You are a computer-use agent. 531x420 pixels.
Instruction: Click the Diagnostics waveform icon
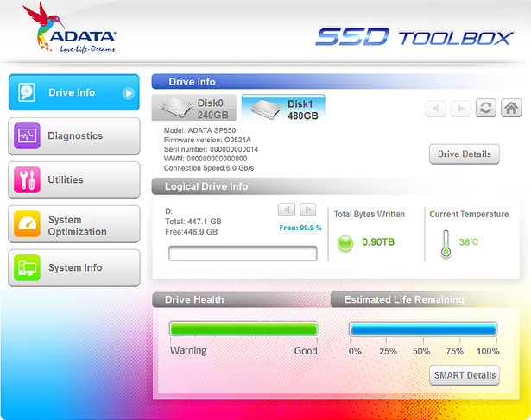click(x=27, y=136)
